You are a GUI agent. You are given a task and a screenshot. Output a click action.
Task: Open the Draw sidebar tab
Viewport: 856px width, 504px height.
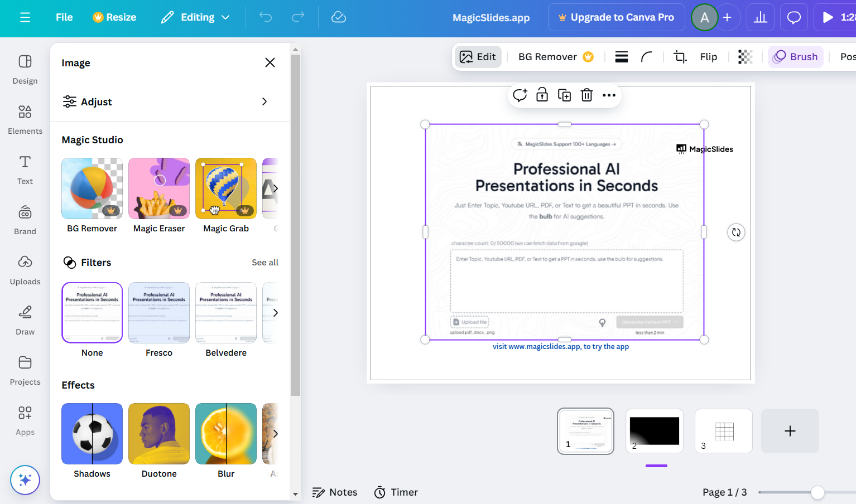(25, 321)
